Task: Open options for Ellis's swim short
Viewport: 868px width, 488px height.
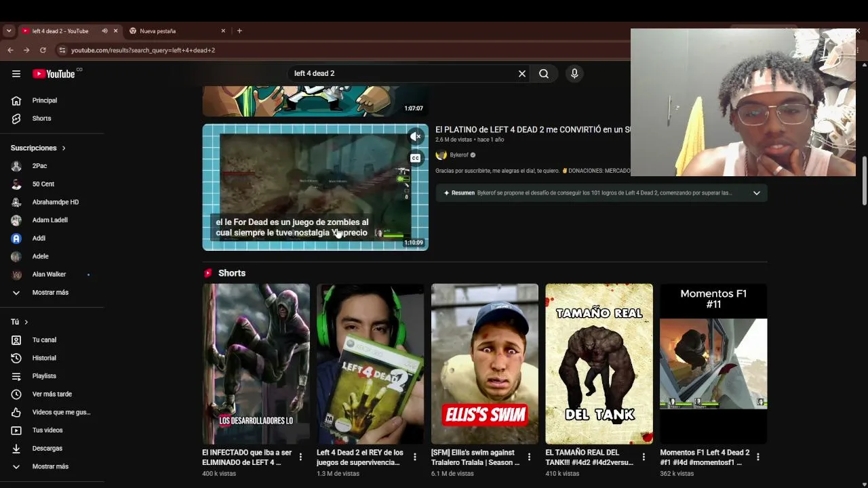Action: pyautogui.click(x=530, y=457)
